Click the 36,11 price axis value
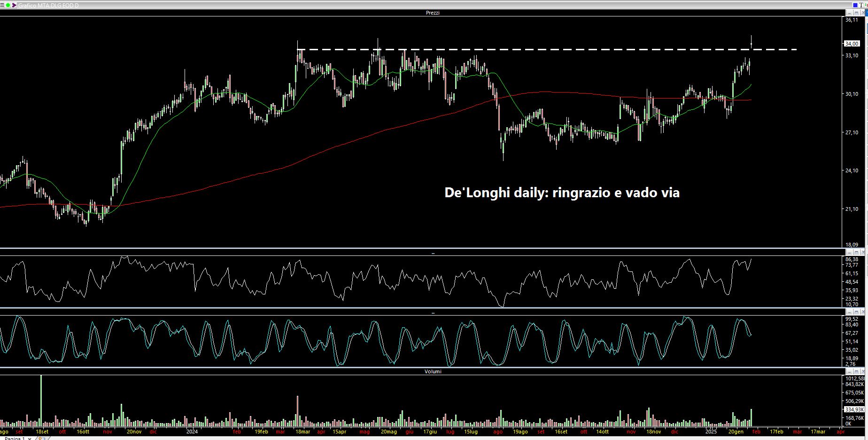This screenshot has width=868, height=440. click(x=852, y=20)
